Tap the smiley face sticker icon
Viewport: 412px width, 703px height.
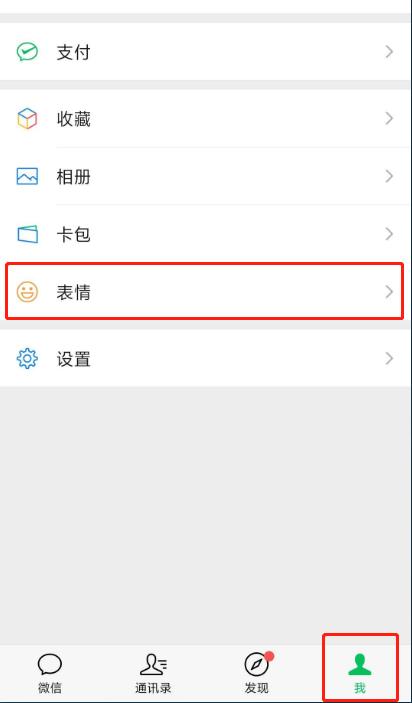point(27,292)
